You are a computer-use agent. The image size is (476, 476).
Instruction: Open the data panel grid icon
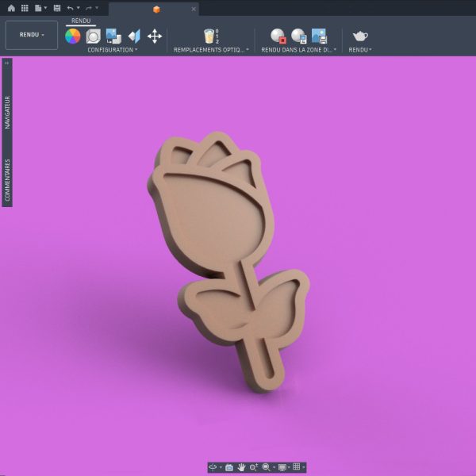point(25,8)
